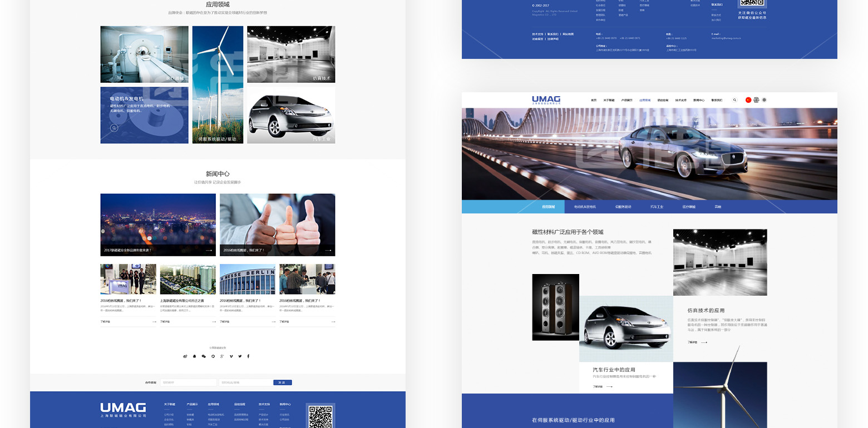Viewport: 868px width, 428px height.
Task: Click arrow on 2017联磁磁业 news banner
Action: click(209, 251)
